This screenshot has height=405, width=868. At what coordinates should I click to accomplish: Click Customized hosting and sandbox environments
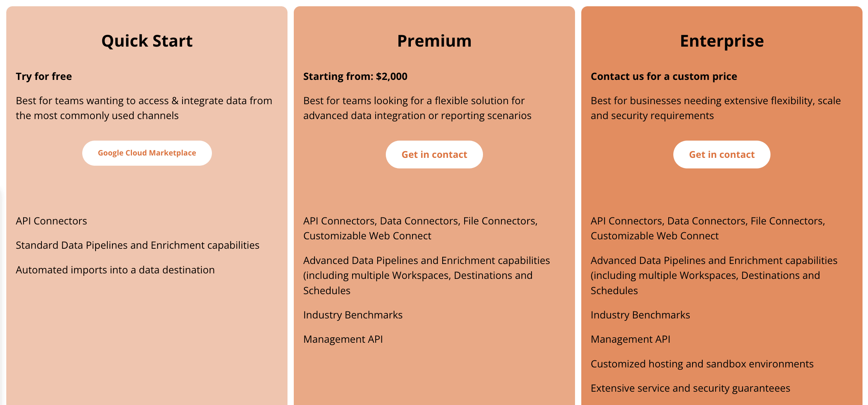(702, 364)
